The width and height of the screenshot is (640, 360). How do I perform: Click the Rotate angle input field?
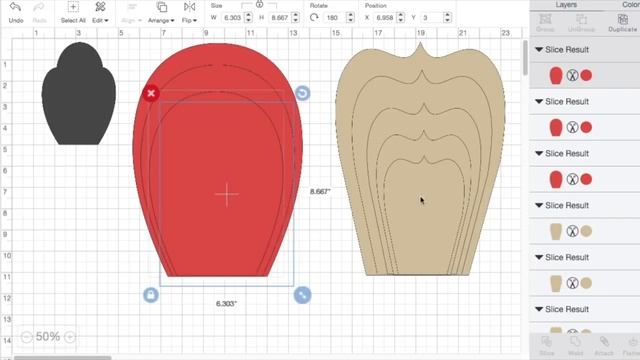point(333,18)
